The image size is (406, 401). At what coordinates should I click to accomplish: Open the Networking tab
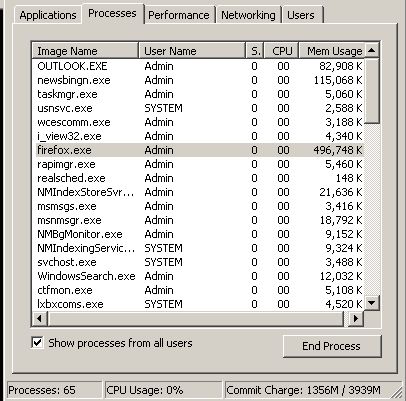pos(248,15)
